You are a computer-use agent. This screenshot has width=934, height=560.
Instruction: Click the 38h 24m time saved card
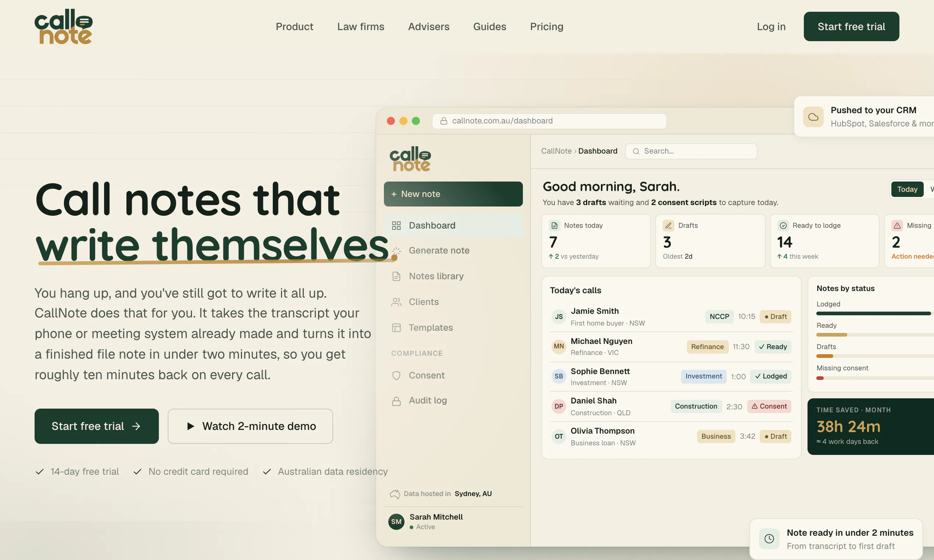[871, 427]
